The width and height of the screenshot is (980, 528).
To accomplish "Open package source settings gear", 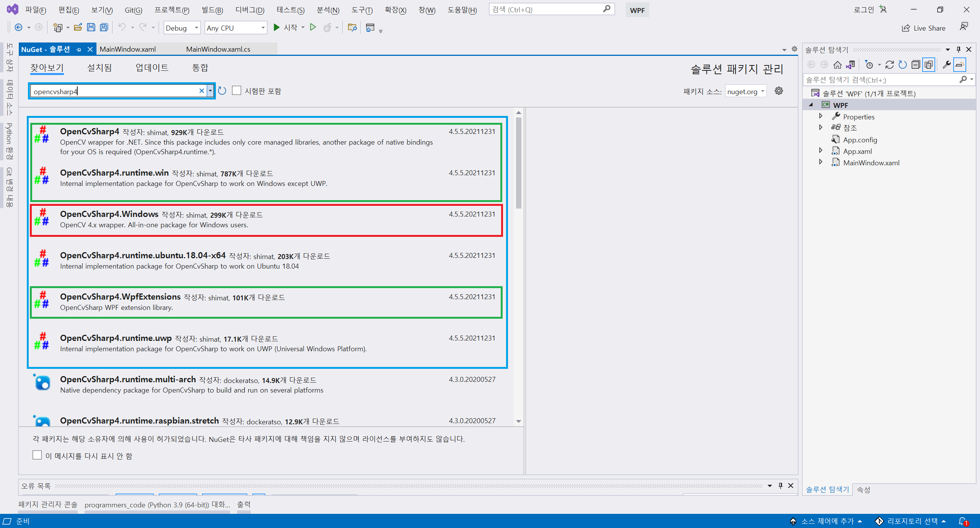I will [779, 91].
